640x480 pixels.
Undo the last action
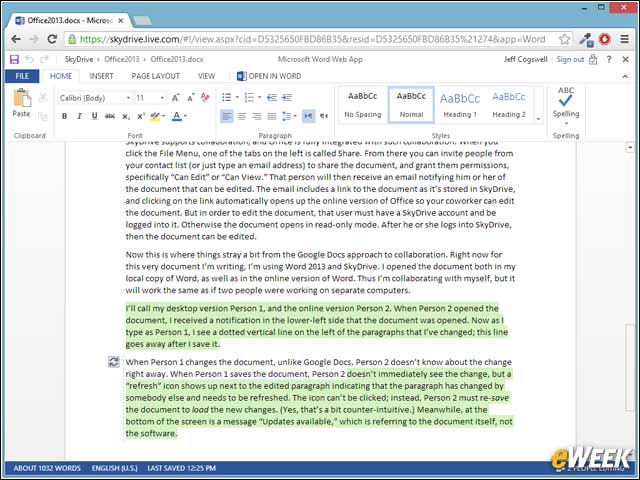point(29,60)
